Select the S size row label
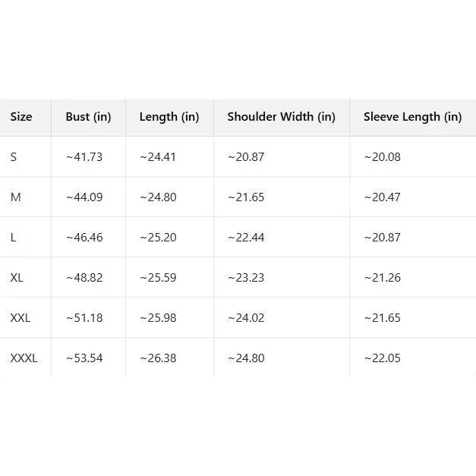 (x=14, y=157)
